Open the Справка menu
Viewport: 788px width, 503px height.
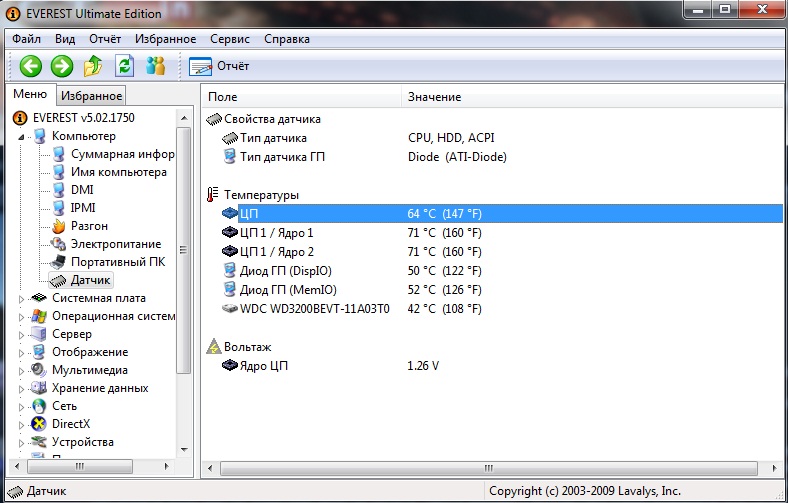click(286, 39)
